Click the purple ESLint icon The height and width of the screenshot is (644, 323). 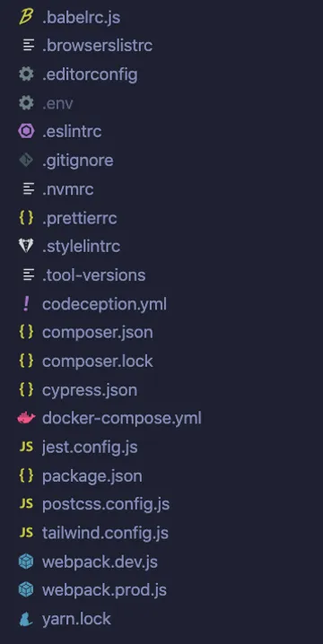26,132
